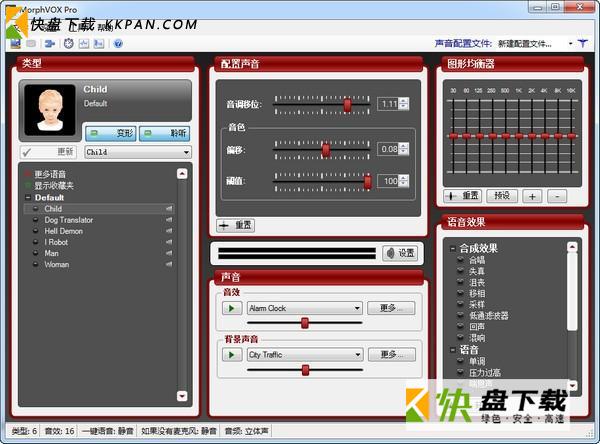Open microphone 设置 settings button
The image size is (600, 444).
click(400, 253)
